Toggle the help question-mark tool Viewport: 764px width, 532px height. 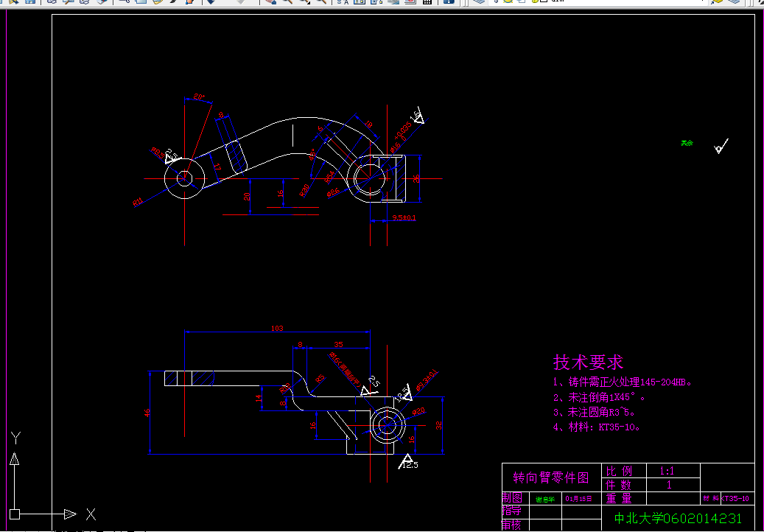pyautogui.click(x=446, y=3)
